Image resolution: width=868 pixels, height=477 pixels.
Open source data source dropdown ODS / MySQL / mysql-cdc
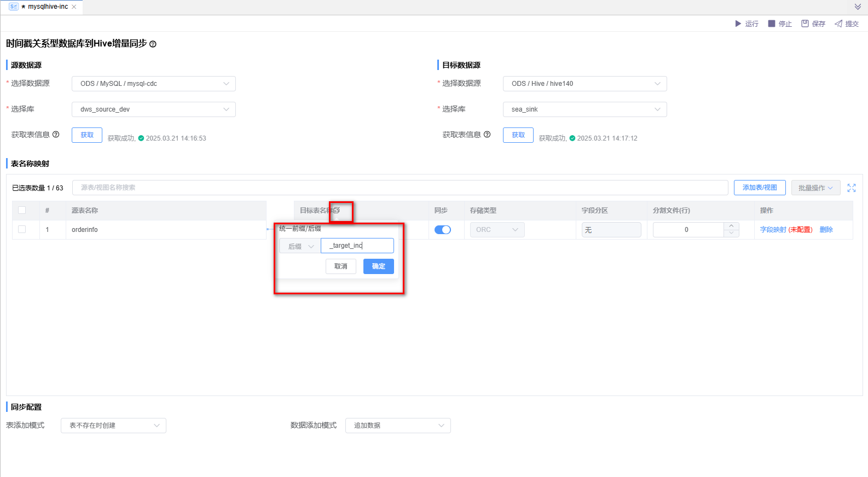[x=153, y=84]
